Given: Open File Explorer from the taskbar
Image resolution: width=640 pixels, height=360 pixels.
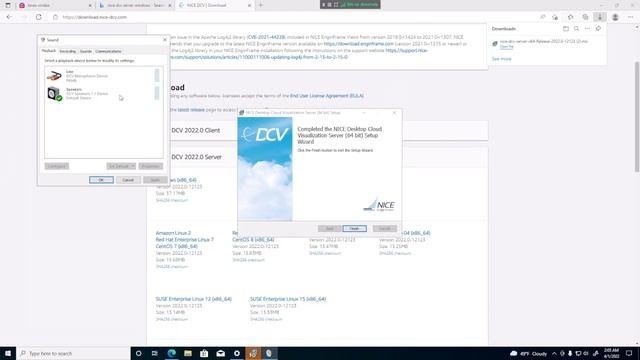Looking at the screenshot, I should point(188,353).
